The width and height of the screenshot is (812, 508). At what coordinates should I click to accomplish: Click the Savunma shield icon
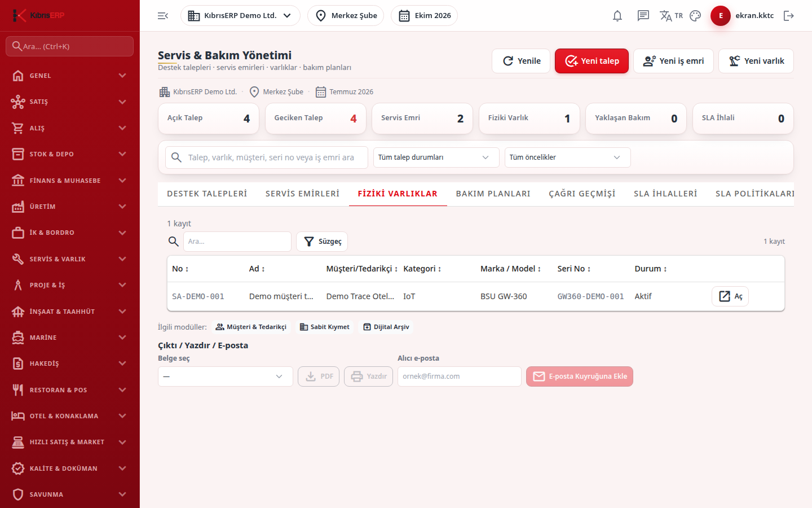coord(18,494)
